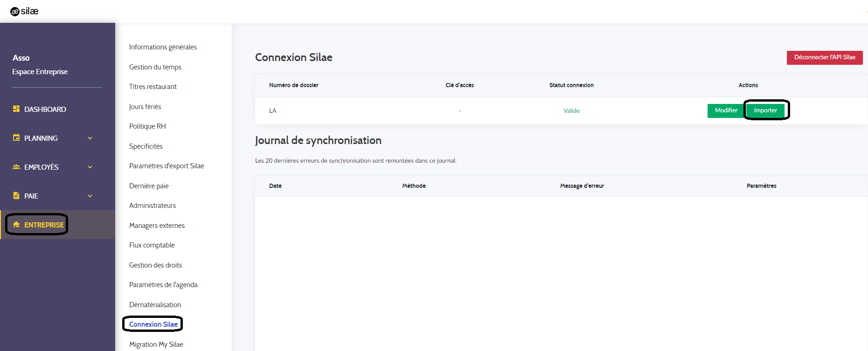The image size is (868, 351).
Task: Click the Employés people icon
Action: [x=16, y=167]
